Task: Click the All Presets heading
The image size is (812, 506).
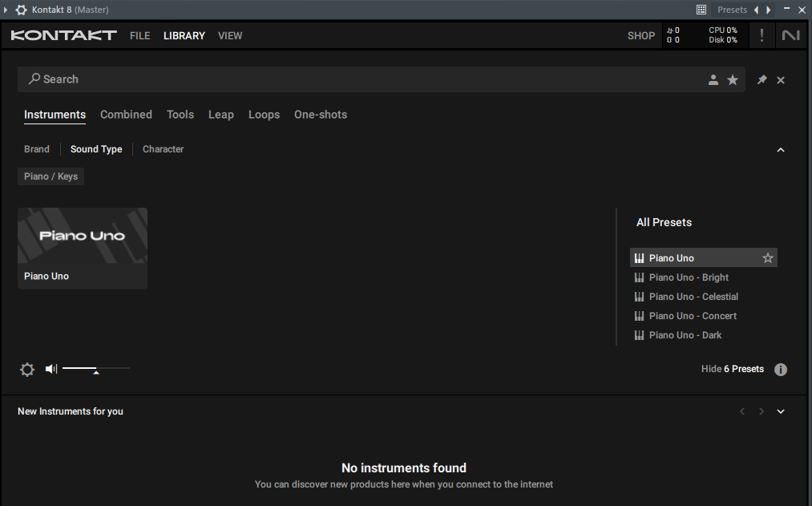Action: (664, 223)
